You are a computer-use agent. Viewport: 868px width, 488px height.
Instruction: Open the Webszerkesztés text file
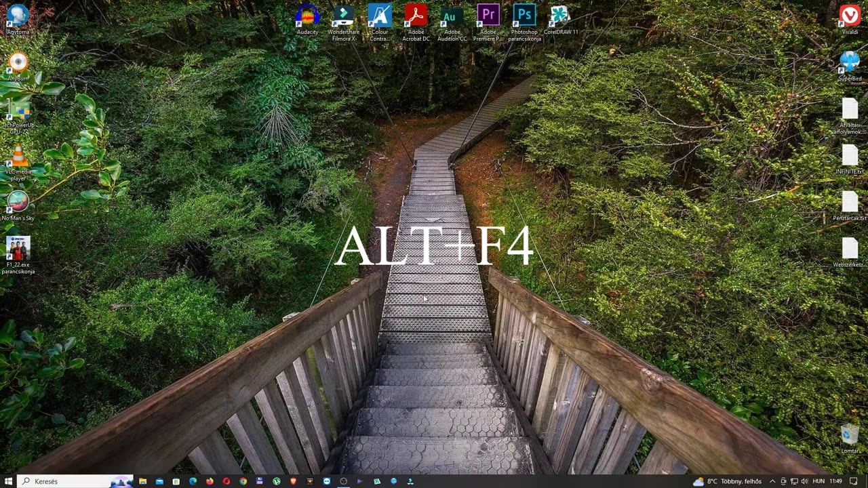coord(850,253)
